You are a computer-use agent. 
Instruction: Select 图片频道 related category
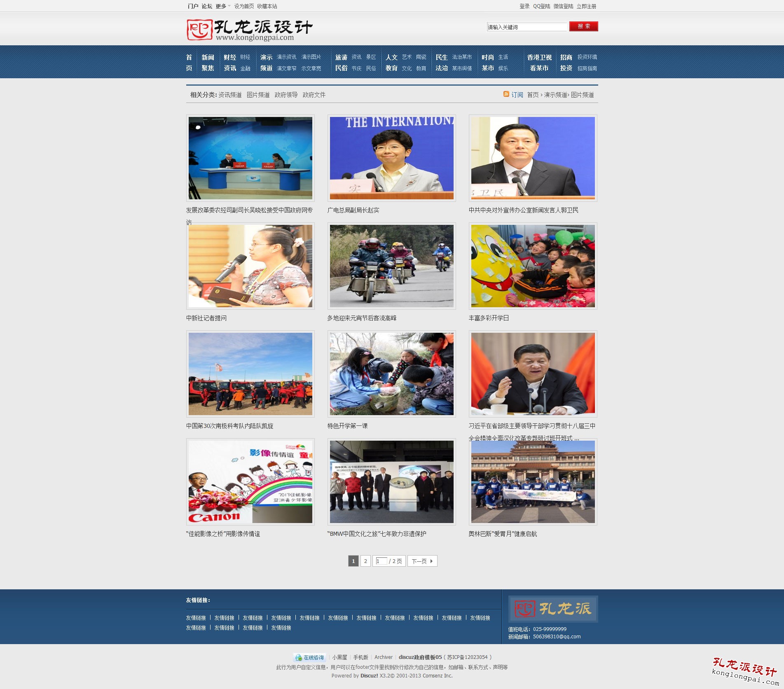258,95
